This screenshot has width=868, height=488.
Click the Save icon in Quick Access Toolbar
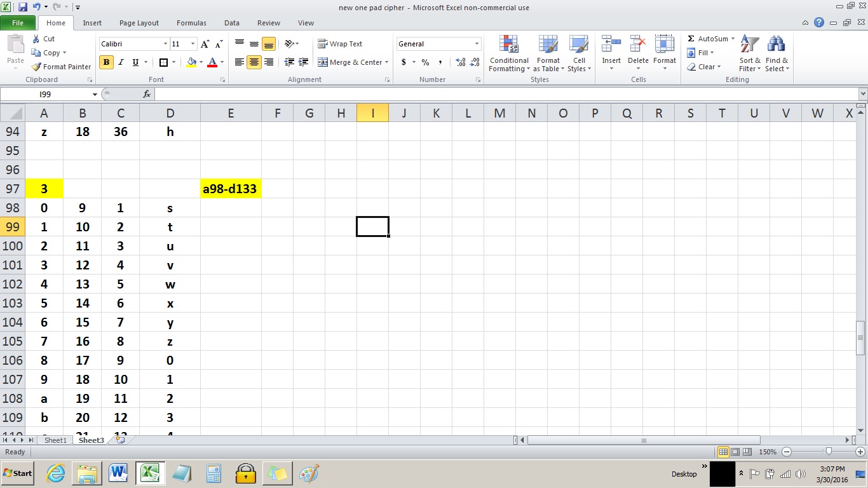pos(23,8)
